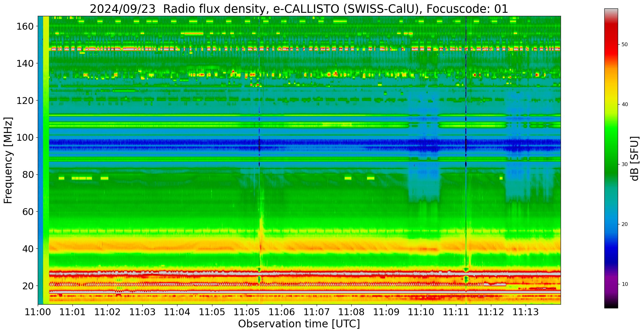Click the 11:08 time tick label
Viewport: 644px width, 333px height.
point(351,312)
